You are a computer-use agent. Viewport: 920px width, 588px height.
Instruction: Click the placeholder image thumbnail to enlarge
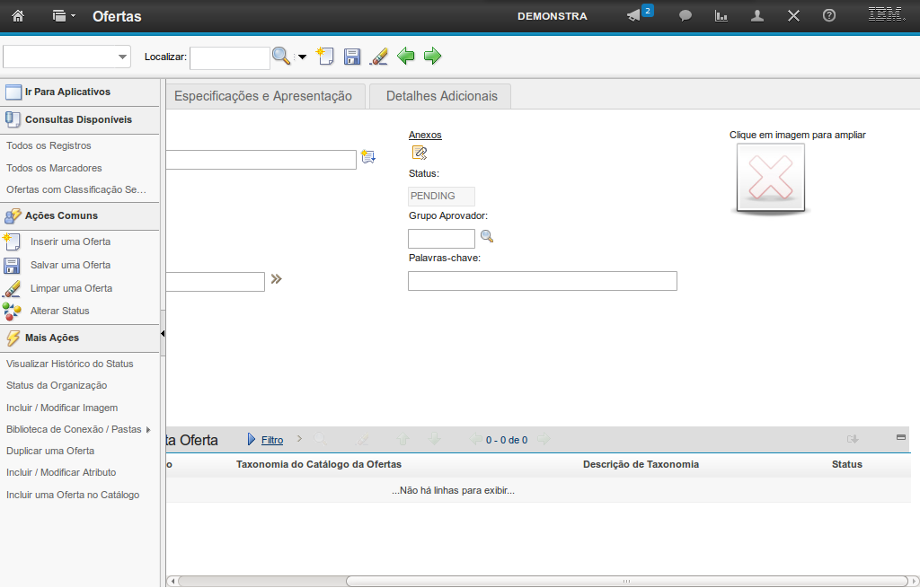770,178
